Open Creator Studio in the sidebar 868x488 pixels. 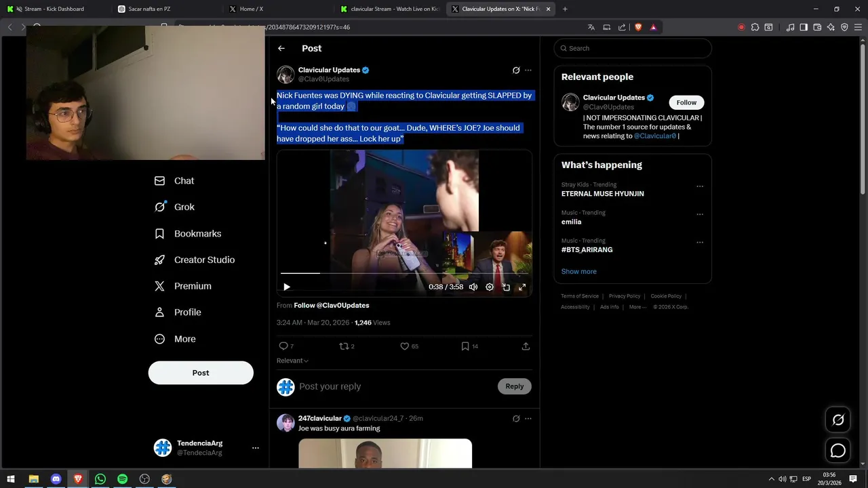(195, 260)
